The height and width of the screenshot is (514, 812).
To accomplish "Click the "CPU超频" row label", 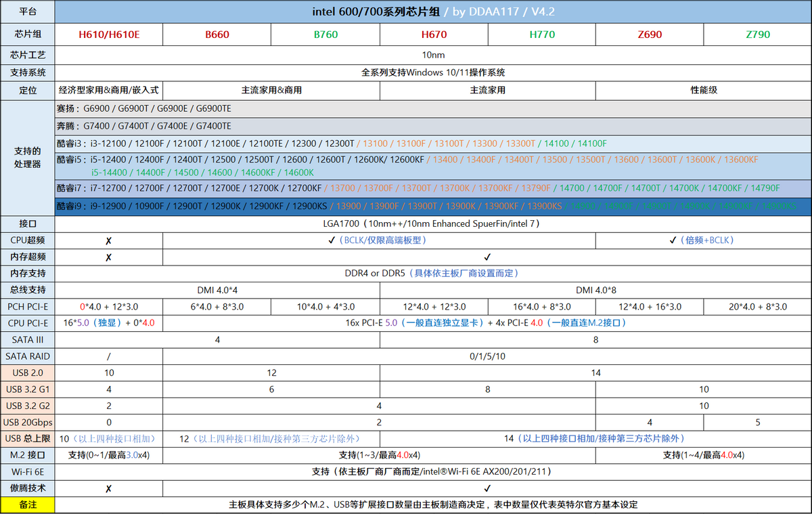I will click(28, 240).
